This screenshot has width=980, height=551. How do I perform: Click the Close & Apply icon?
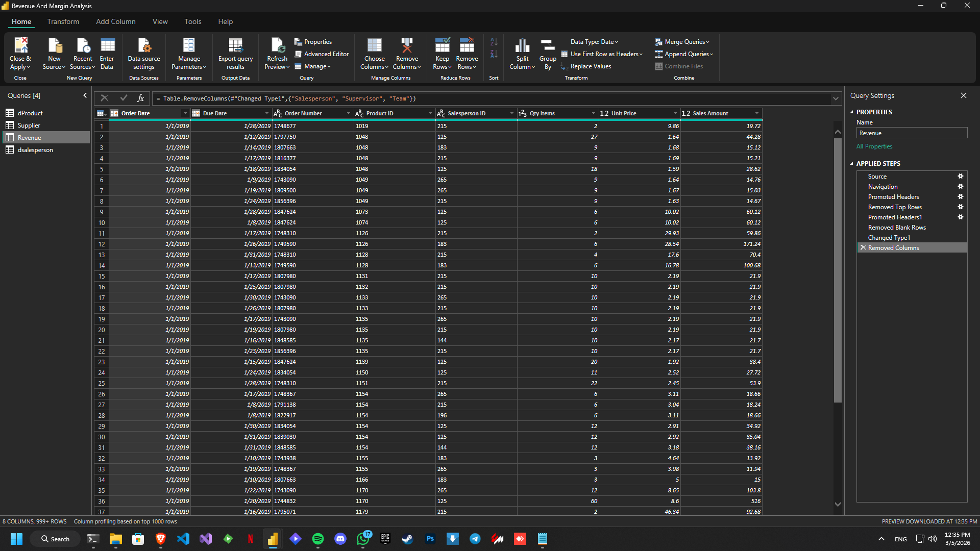[x=20, y=46]
